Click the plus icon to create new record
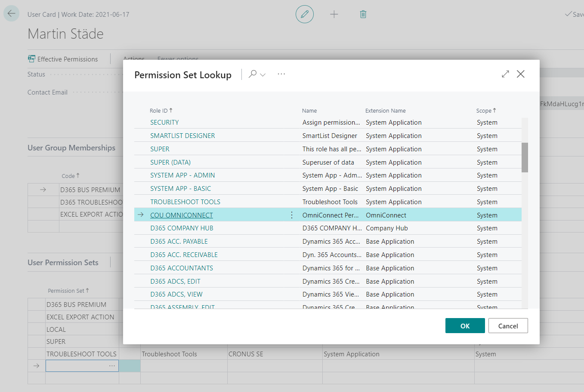This screenshot has width=584, height=392. coord(334,14)
